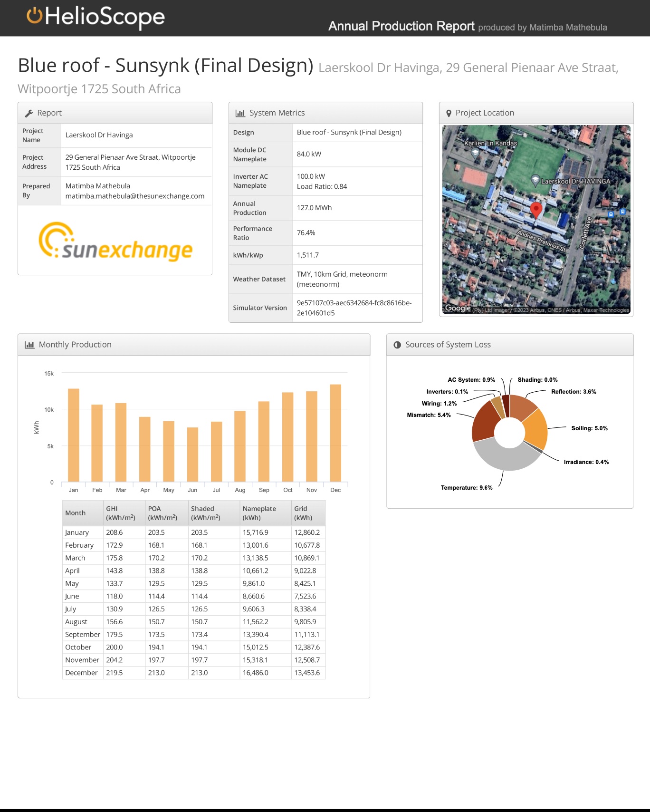Image resolution: width=650 pixels, height=812 pixels.
Task: Click the Google logo on the map
Action: (x=458, y=308)
